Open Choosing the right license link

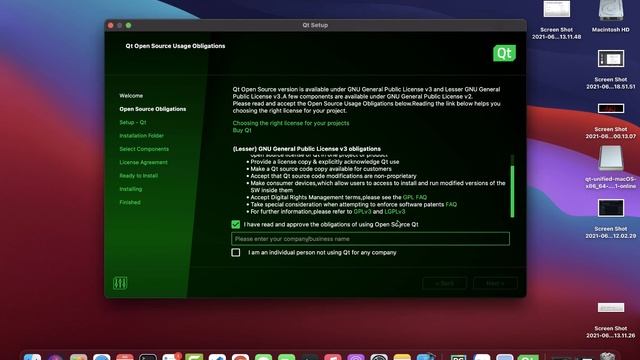coord(291,123)
